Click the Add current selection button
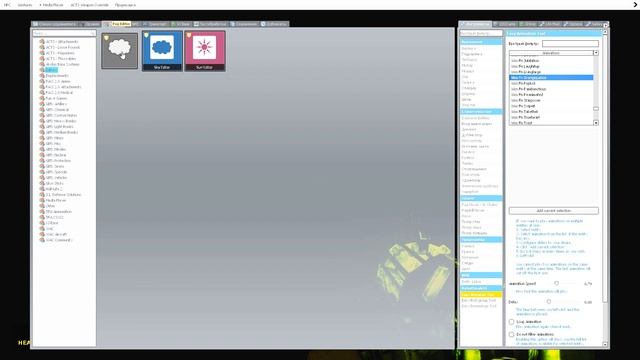This screenshot has height=360, width=640. [x=553, y=211]
